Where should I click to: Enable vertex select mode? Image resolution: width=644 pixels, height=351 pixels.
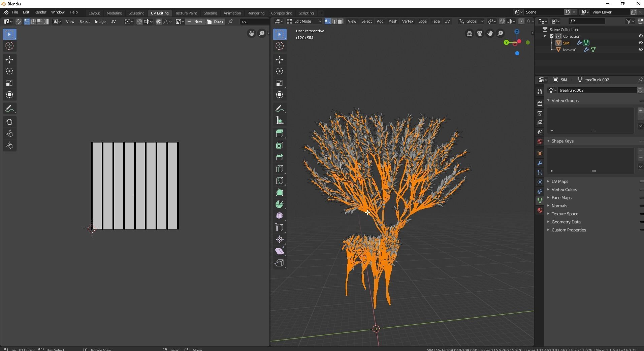327,21
